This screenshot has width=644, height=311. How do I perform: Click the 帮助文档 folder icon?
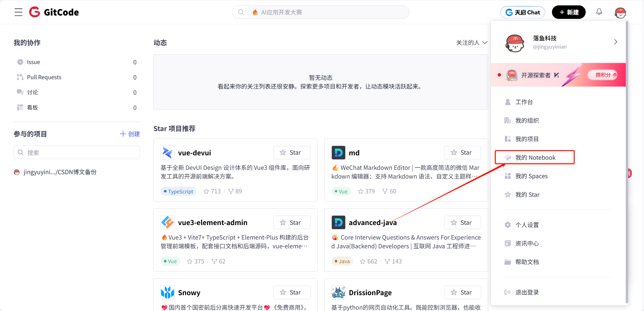point(508,262)
